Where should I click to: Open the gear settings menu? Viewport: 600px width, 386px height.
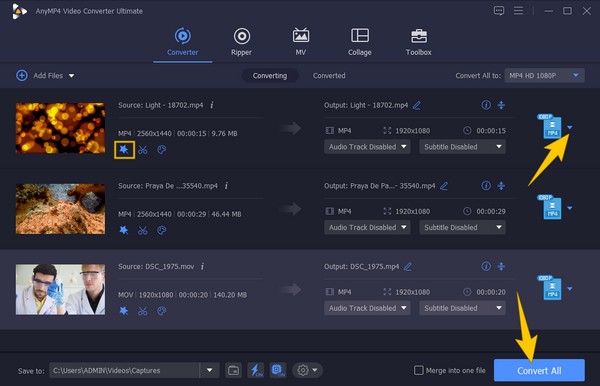307,370
